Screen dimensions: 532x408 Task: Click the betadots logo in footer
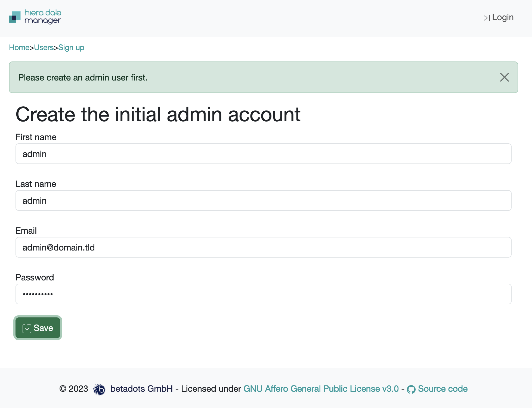99,389
